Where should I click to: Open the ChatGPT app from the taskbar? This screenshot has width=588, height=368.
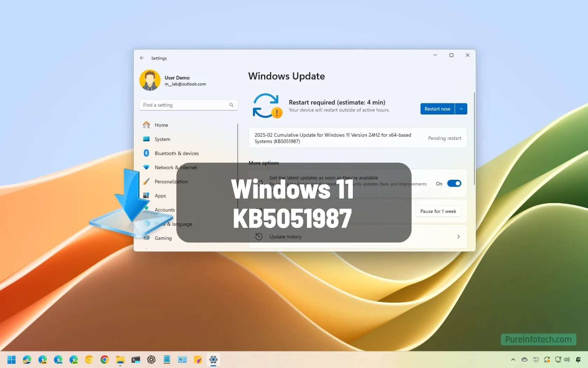[151, 360]
